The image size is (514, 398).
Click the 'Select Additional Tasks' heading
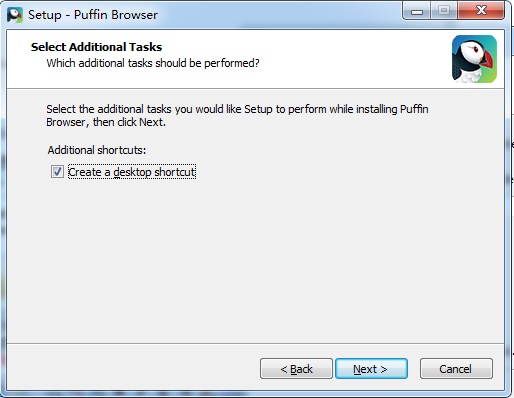[96, 47]
